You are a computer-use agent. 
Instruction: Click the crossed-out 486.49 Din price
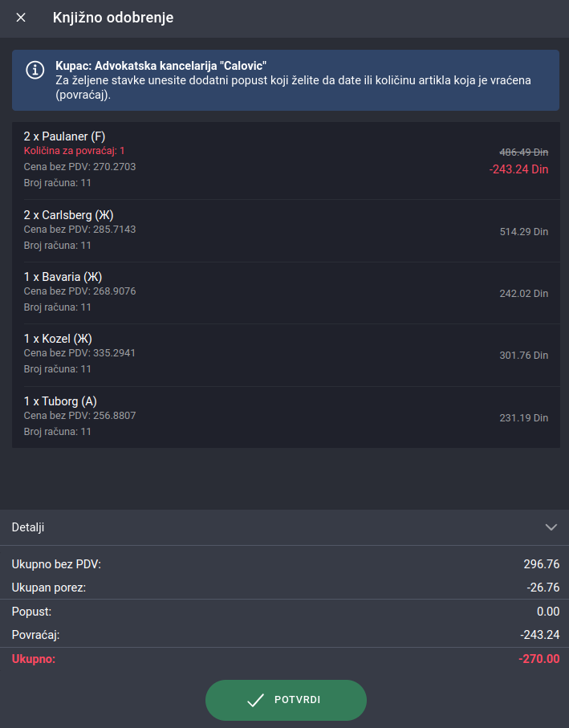click(x=524, y=153)
